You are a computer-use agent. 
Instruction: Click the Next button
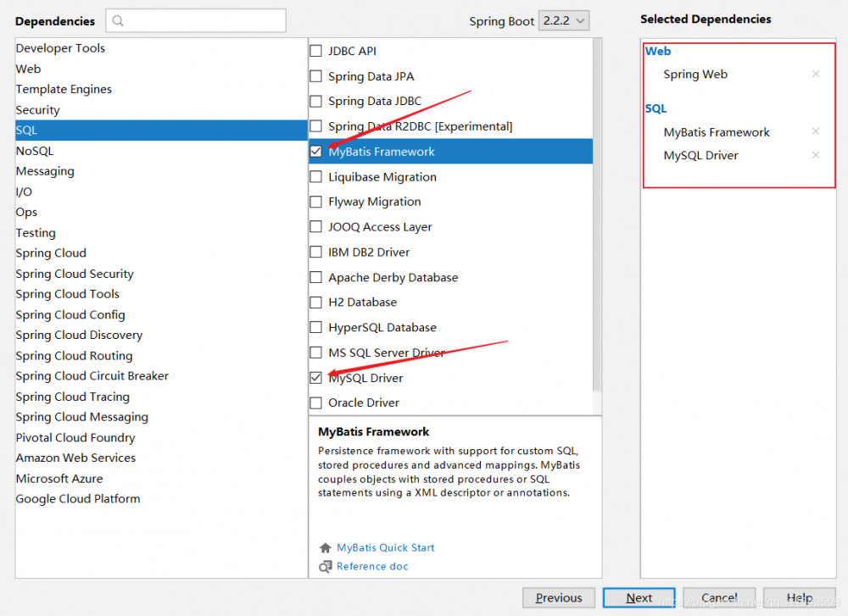pos(639,597)
